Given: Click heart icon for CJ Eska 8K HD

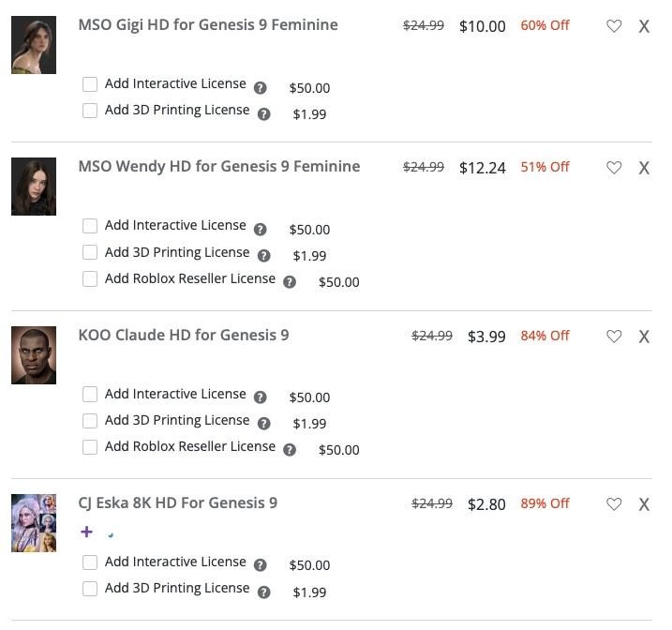Looking at the screenshot, I should 614,504.
